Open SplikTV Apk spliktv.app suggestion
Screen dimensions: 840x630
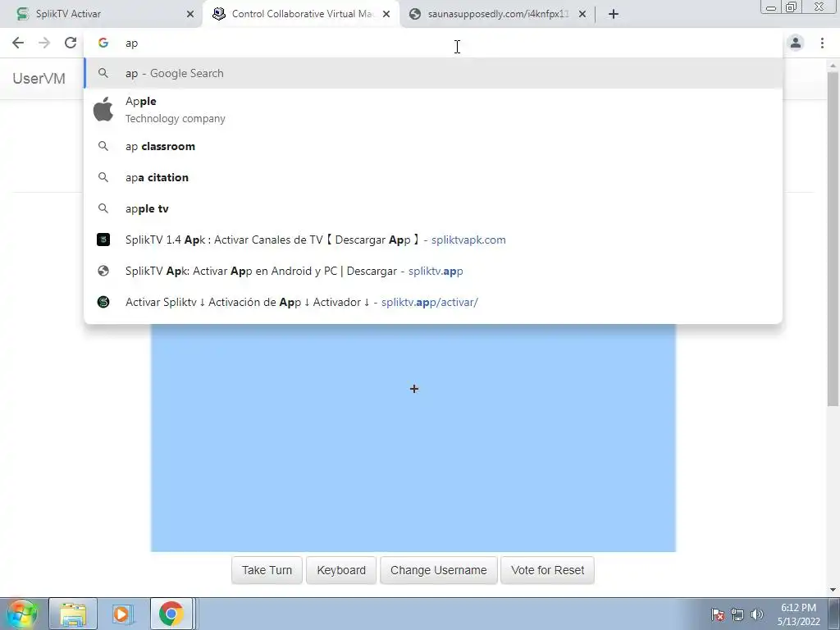(433, 271)
